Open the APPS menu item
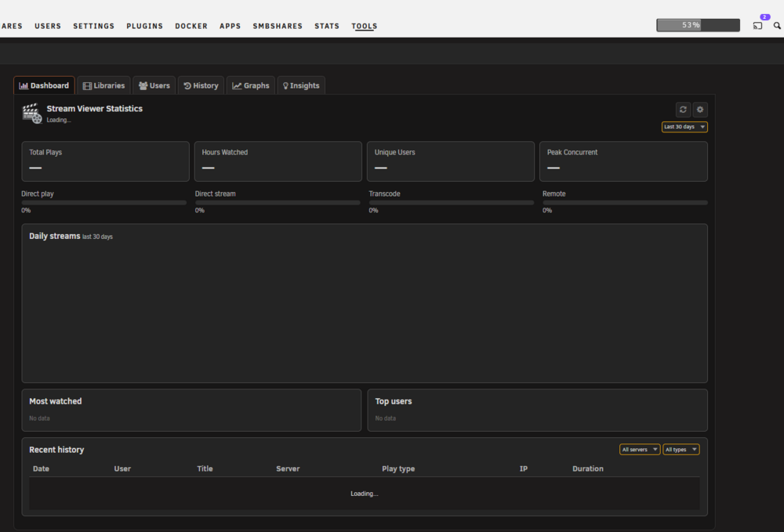Screen dimensions: 784x532 230,26
